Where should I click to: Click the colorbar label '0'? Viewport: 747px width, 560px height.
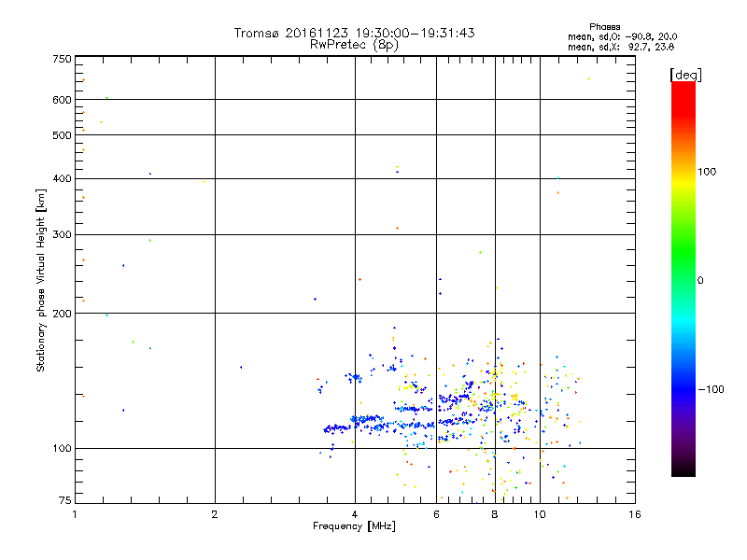coord(700,281)
